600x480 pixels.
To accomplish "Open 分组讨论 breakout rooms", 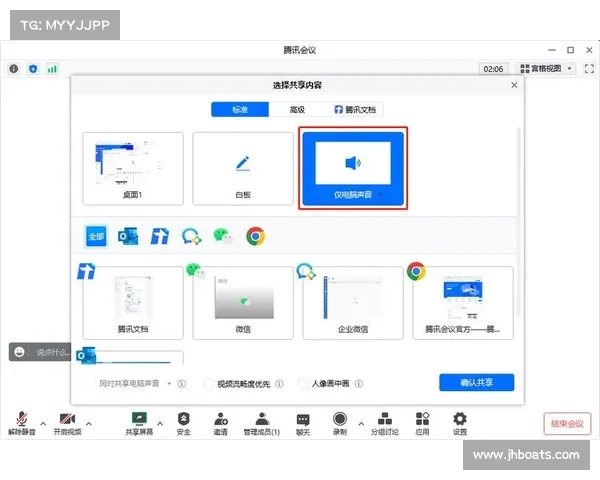I will click(385, 423).
